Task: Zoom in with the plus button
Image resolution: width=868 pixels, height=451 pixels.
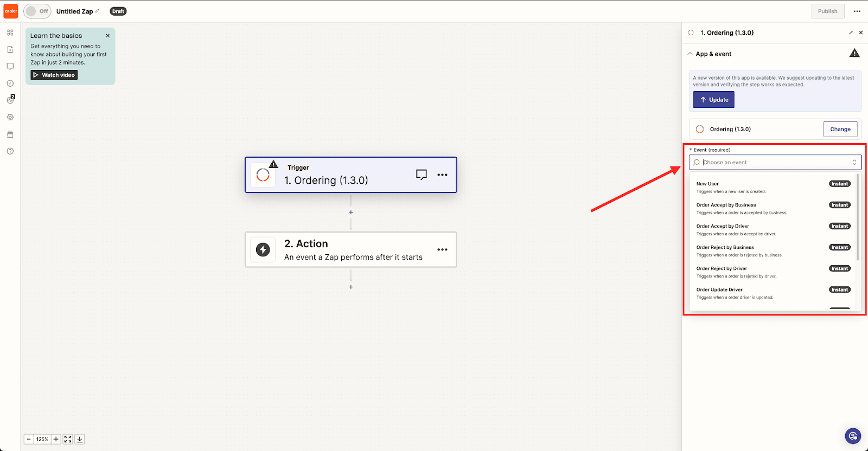Action: point(56,439)
